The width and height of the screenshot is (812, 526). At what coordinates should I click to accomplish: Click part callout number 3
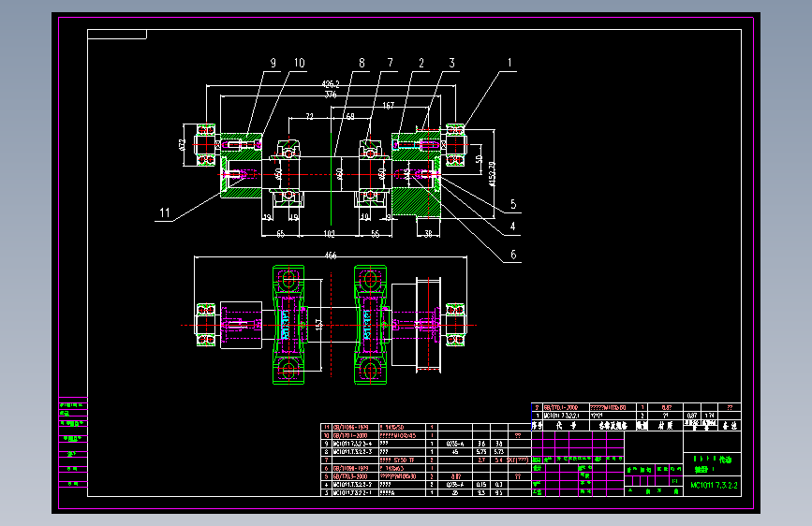pos(451,63)
